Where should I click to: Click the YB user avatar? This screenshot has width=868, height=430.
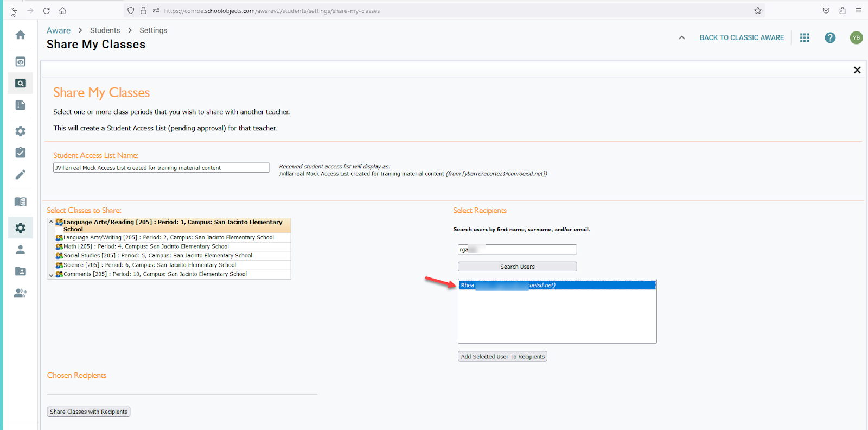(x=856, y=37)
